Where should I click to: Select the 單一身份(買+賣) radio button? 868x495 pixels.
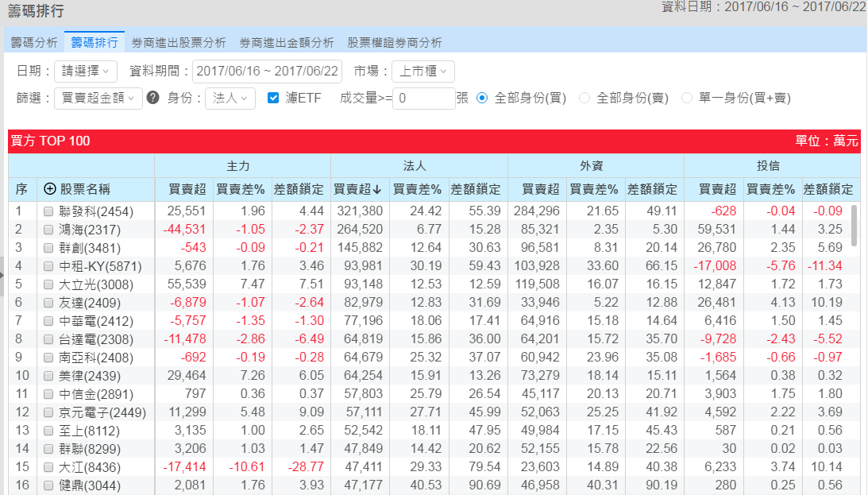[x=687, y=98]
